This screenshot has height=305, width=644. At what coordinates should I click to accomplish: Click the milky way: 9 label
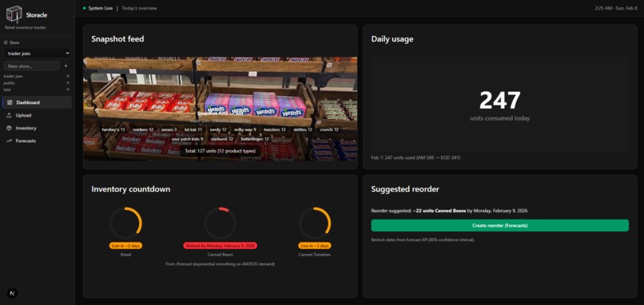[x=245, y=129]
